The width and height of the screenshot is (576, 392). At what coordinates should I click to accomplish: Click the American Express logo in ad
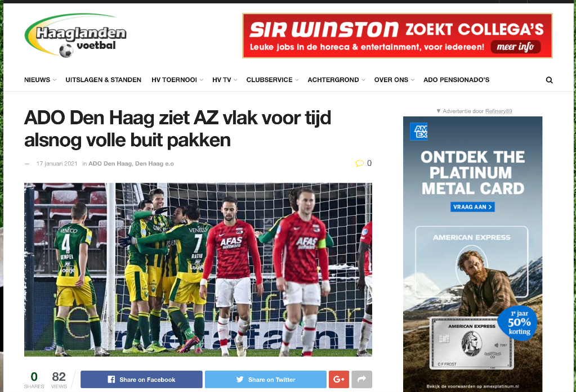(419, 132)
